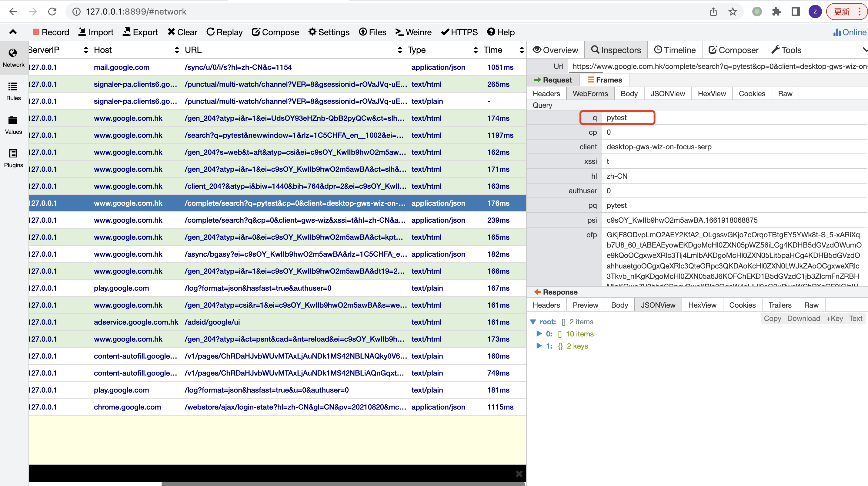The width and height of the screenshot is (868, 486).
Task: Switch to the Tools tab
Action: (786, 50)
